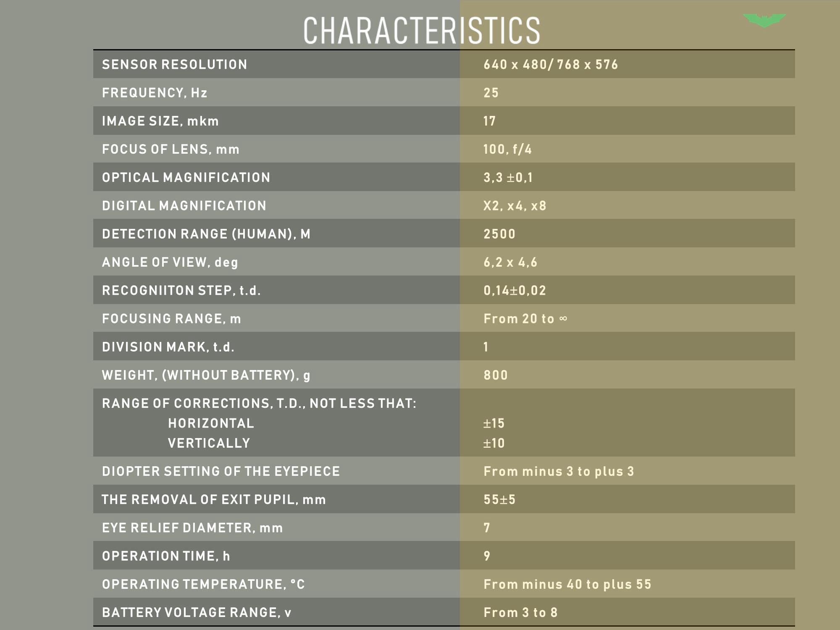The width and height of the screenshot is (840, 630).
Task: Select the SENSOR RESOLUTION row label
Action: point(175,64)
